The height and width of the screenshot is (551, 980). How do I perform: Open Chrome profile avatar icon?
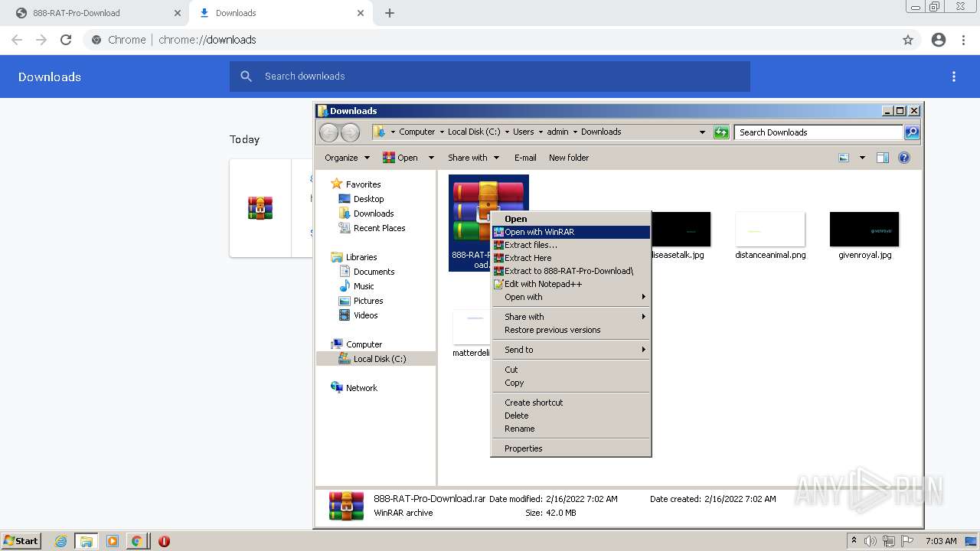tap(939, 40)
